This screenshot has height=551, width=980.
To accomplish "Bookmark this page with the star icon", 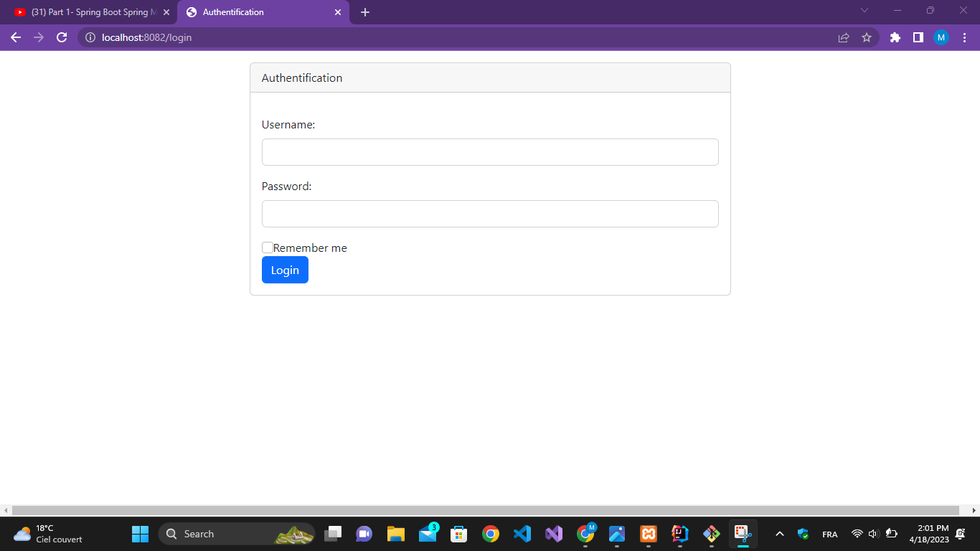I will (x=868, y=37).
